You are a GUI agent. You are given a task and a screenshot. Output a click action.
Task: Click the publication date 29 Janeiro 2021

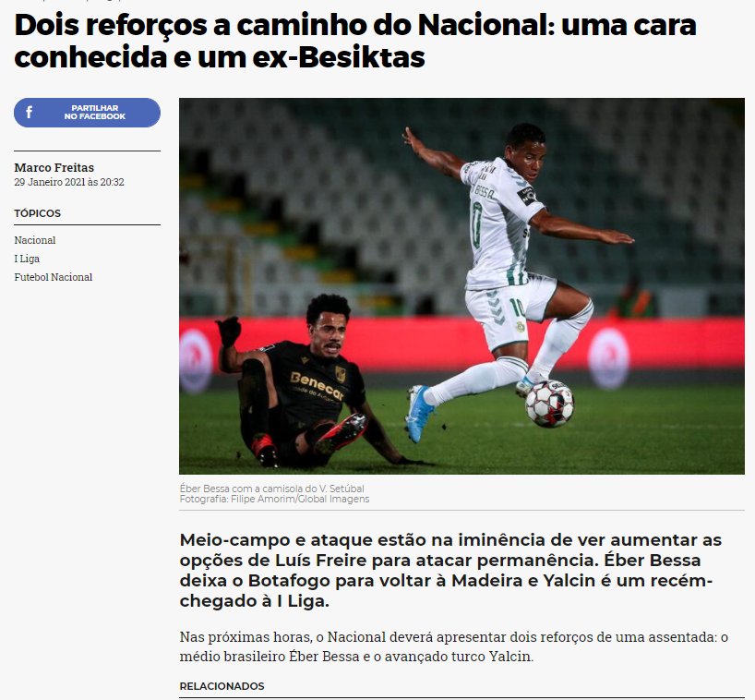(x=69, y=182)
